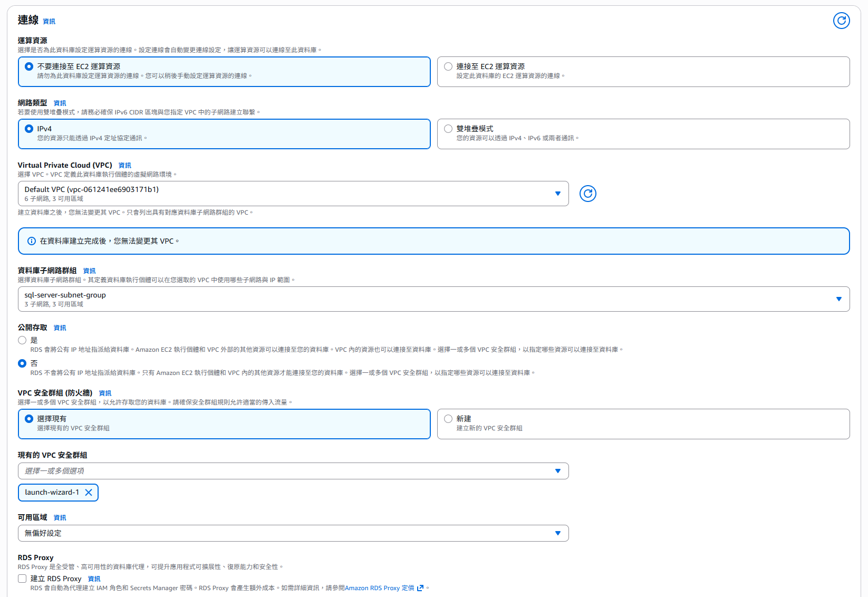Choose IPv4 network type
Screen dimensions: 868x597
point(224,134)
